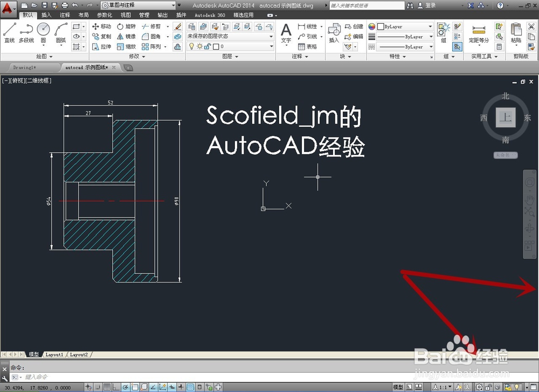The image size is (539, 392).
Task: Toggle Lineweight display in status bar
Action: [x=181, y=387]
